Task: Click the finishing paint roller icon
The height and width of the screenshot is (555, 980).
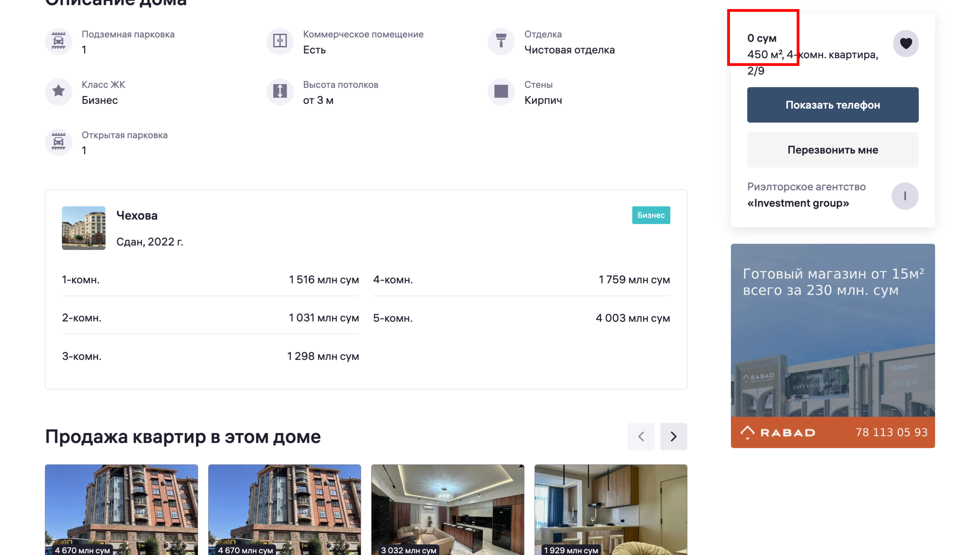Action: pyautogui.click(x=501, y=41)
